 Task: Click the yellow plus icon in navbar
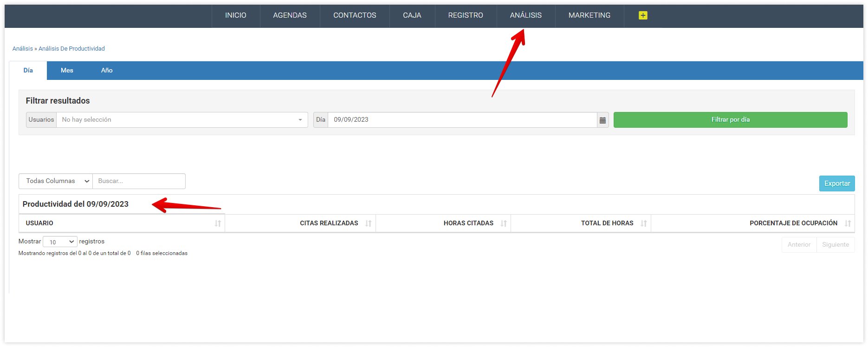[642, 15]
